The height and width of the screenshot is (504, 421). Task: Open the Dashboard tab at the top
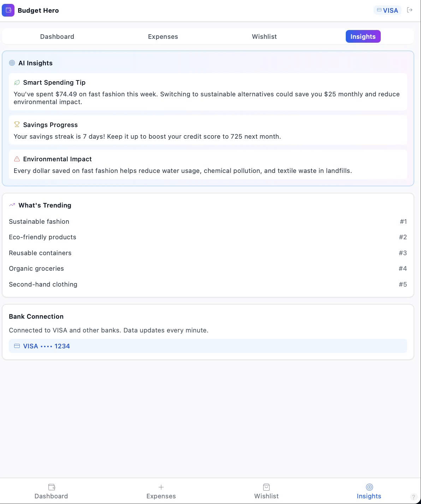tap(57, 36)
